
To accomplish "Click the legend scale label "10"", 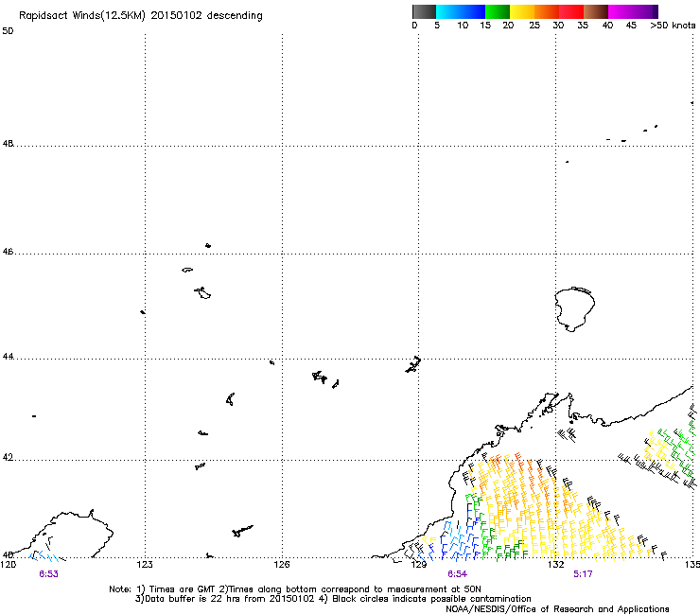I will pyautogui.click(x=463, y=25).
